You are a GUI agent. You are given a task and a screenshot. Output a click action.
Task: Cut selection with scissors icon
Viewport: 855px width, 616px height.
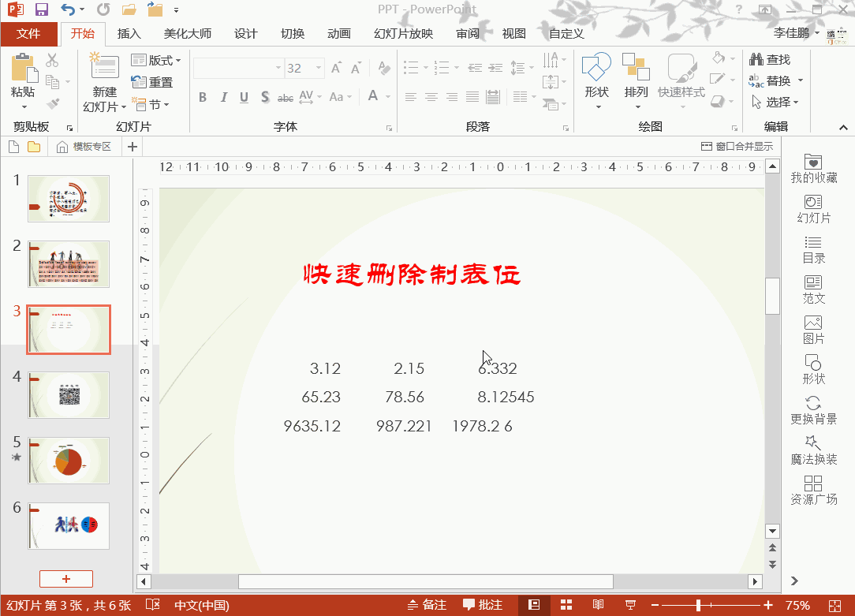coord(52,60)
